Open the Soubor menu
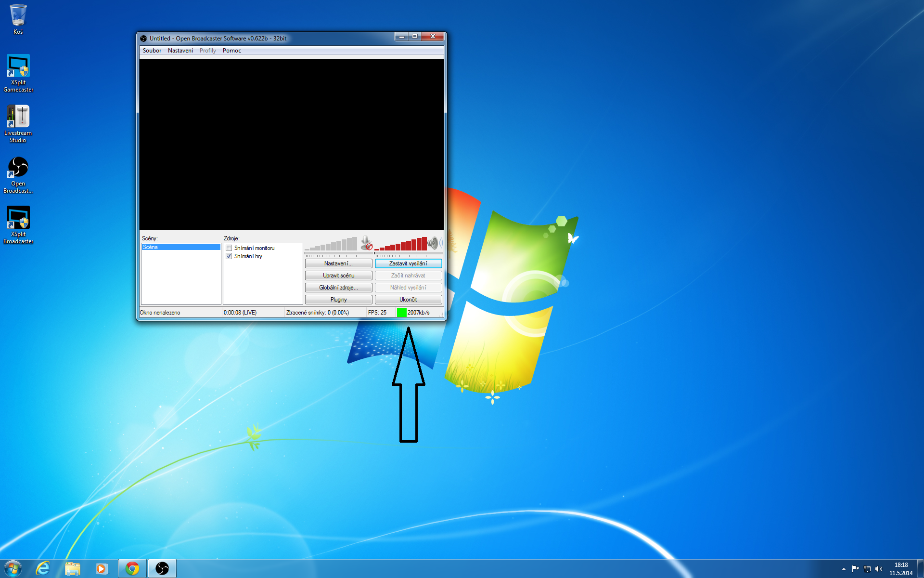This screenshot has height=578, width=924. pos(152,51)
